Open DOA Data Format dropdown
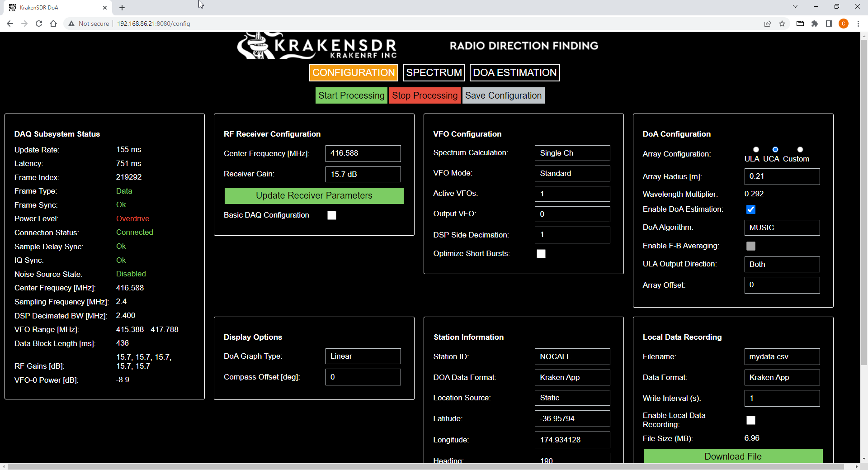This screenshot has height=470, width=868. coord(572,377)
